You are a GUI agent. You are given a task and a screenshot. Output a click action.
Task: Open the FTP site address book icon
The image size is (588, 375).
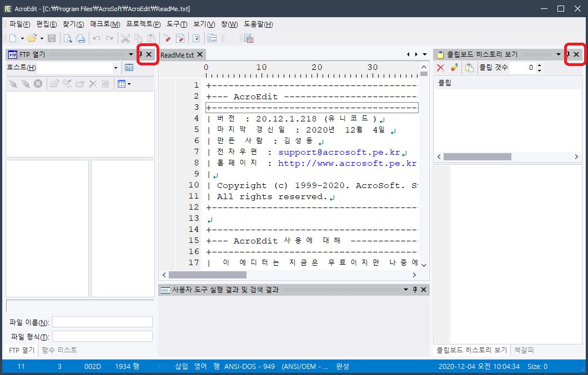[x=129, y=68]
